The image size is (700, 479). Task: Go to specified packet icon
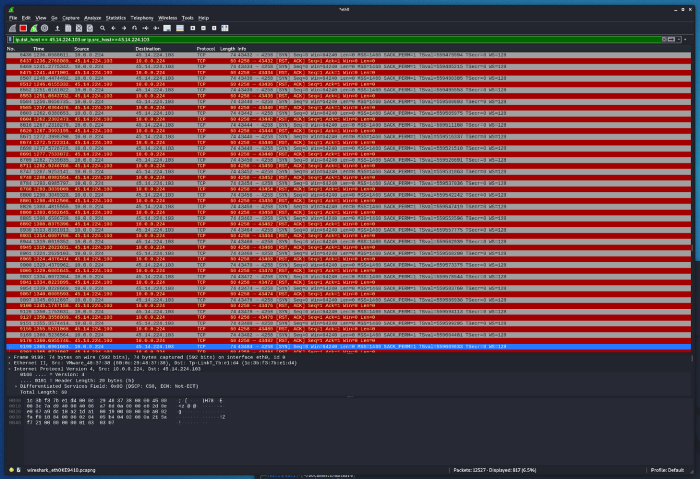coord(134,28)
